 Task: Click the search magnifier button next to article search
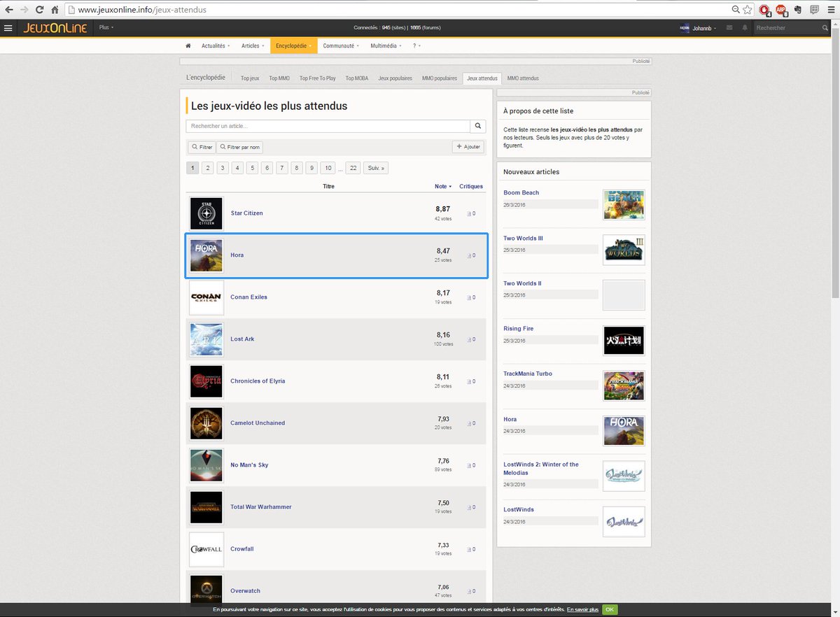(477, 126)
